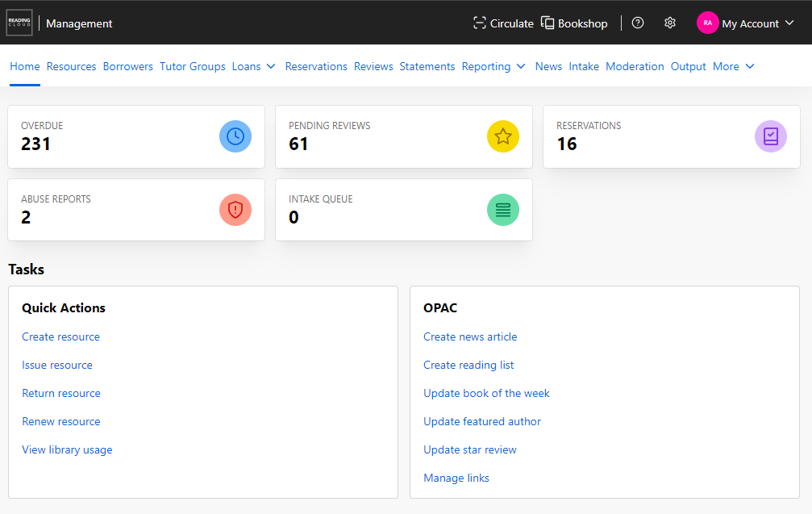The image size is (812, 514).
Task: Open Bookshop from the top bar
Action: click(x=574, y=23)
